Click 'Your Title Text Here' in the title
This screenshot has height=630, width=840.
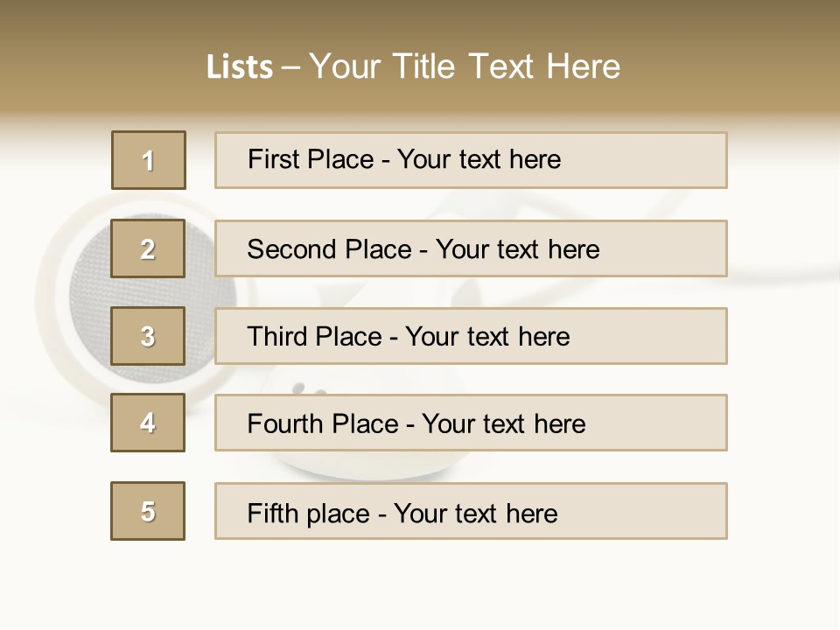click(465, 66)
